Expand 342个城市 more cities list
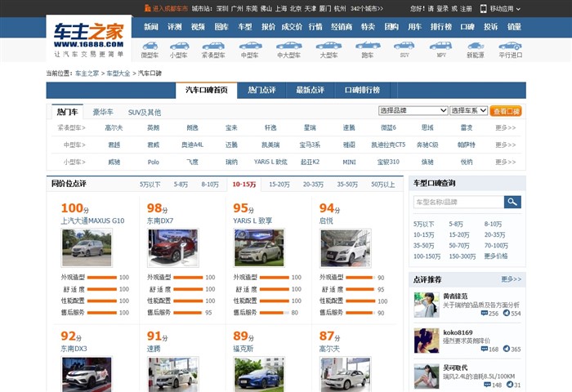Screen dimensions: 572x392 point(367,8)
